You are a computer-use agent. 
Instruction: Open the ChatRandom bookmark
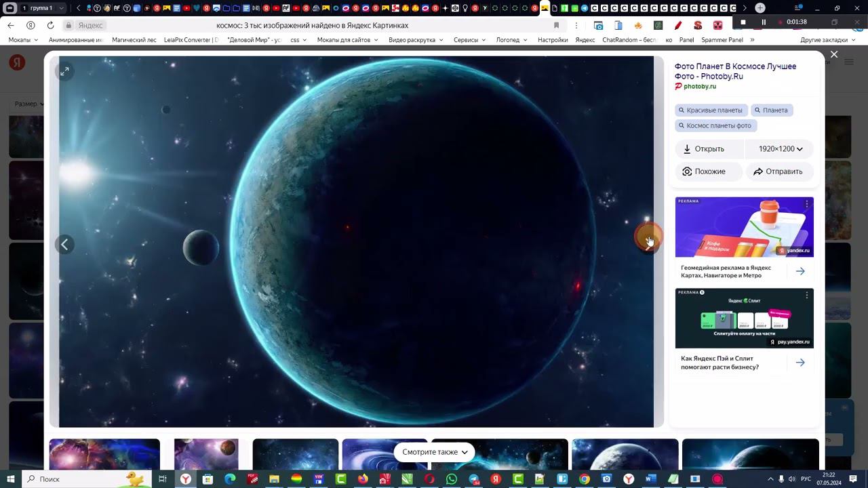[629, 40]
